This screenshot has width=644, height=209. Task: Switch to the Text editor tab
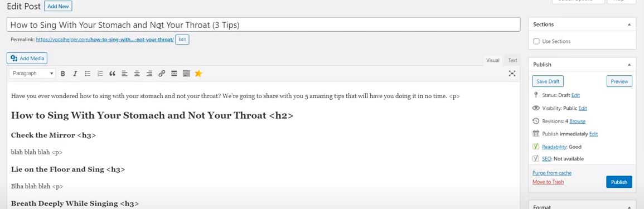click(512, 60)
